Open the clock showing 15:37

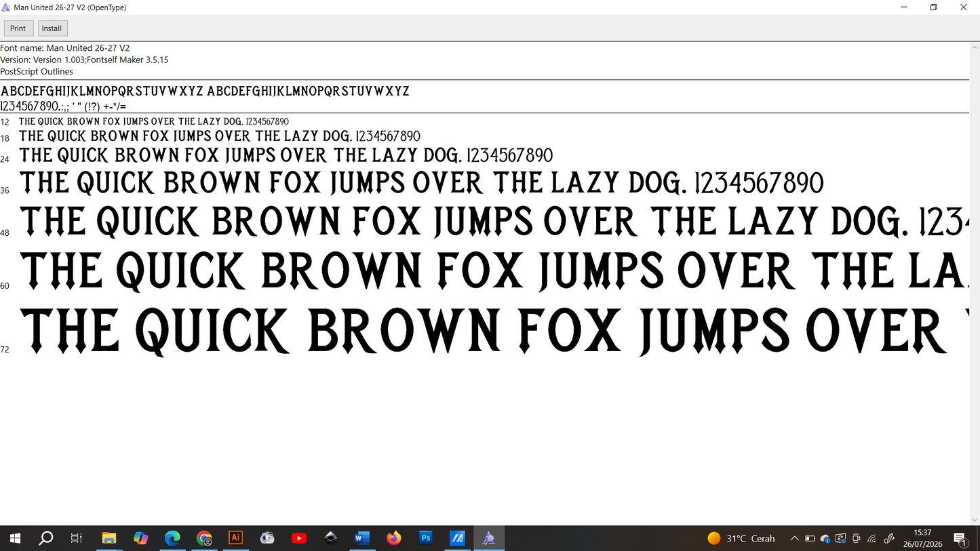923,538
